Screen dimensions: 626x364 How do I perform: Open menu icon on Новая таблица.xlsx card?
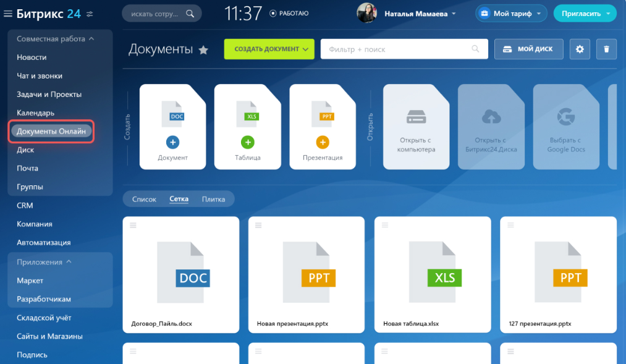[x=385, y=226]
